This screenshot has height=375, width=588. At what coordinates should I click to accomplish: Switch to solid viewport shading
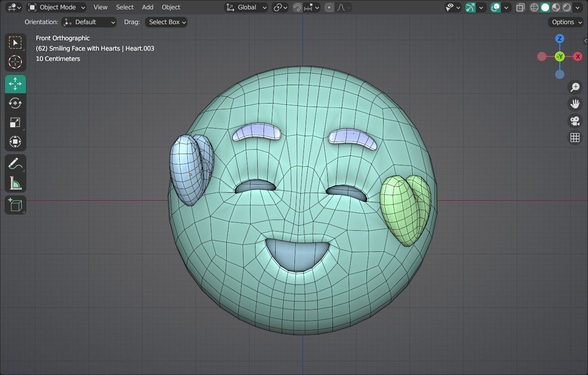pyautogui.click(x=545, y=7)
